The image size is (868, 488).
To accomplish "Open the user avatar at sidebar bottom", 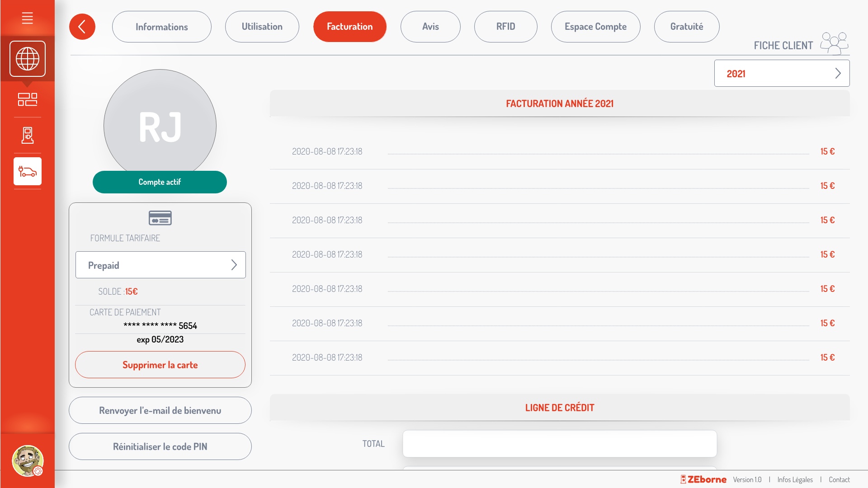I will 27,460.
